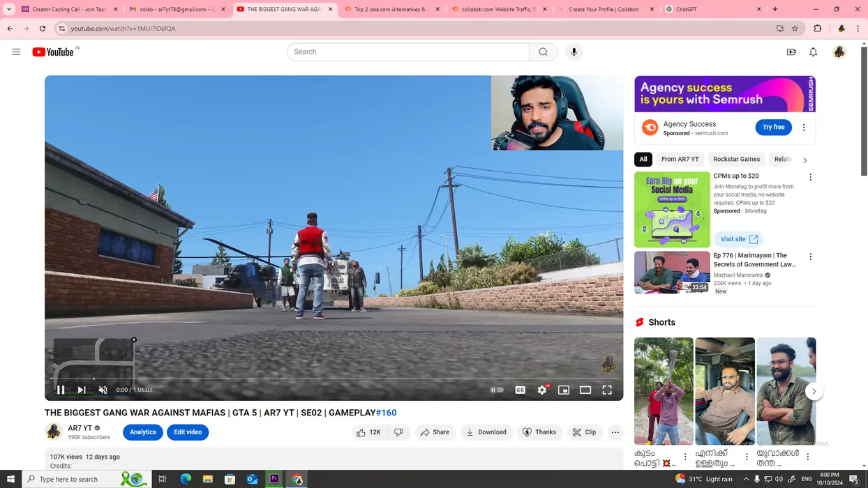
Task: Select the All filter chip
Action: click(x=643, y=159)
